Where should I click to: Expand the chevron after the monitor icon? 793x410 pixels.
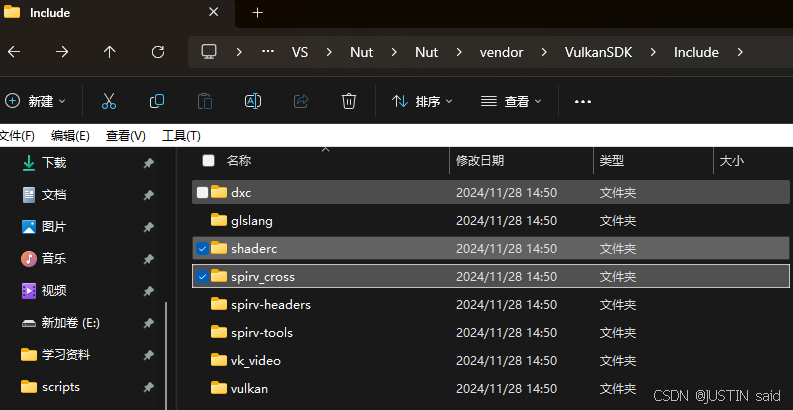pyautogui.click(x=239, y=52)
